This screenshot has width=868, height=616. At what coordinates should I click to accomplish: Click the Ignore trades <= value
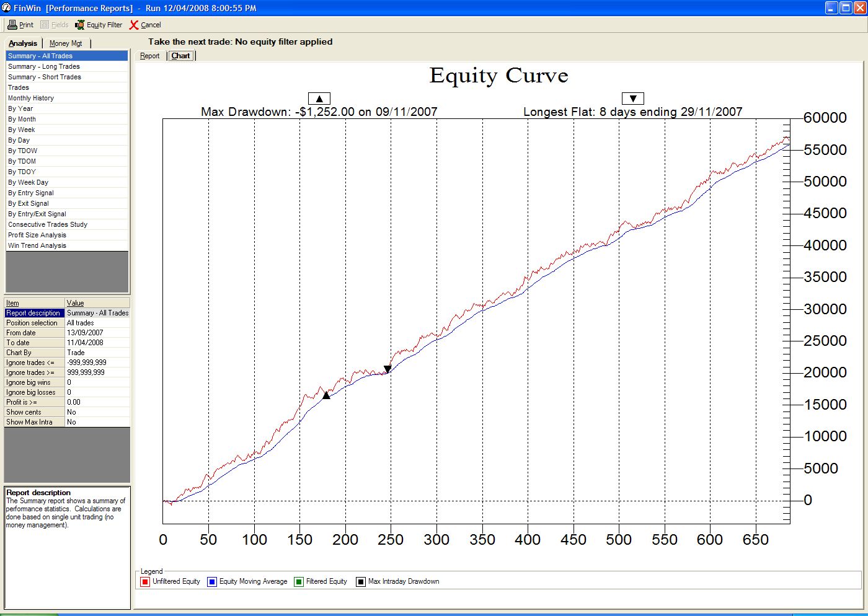pyautogui.click(x=97, y=363)
